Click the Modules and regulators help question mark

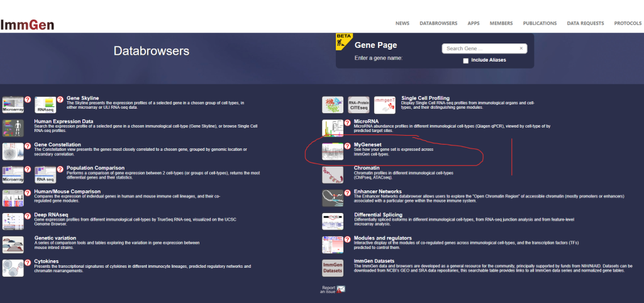tap(347, 239)
